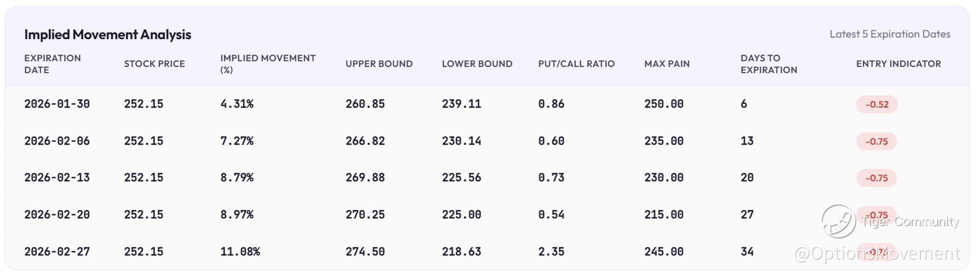The image size is (980, 276).
Task: Click the -0.75 badge for 2026-02-06
Action: pos(876,142)
